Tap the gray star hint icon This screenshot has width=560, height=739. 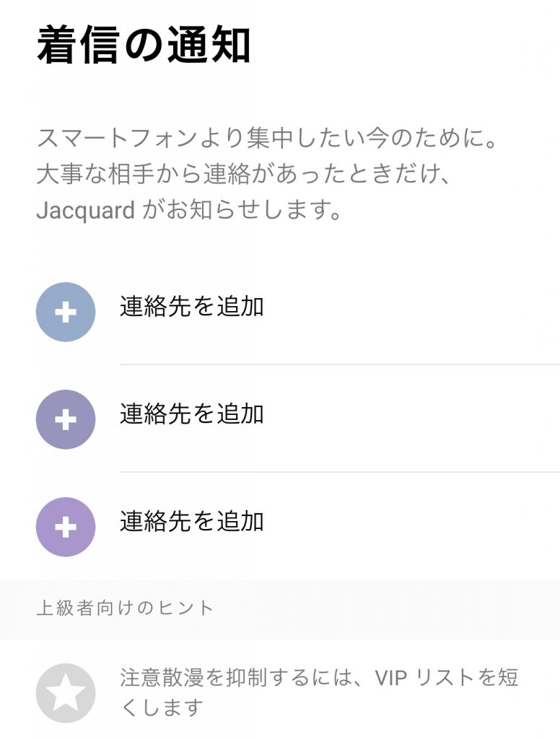(66, 693)
